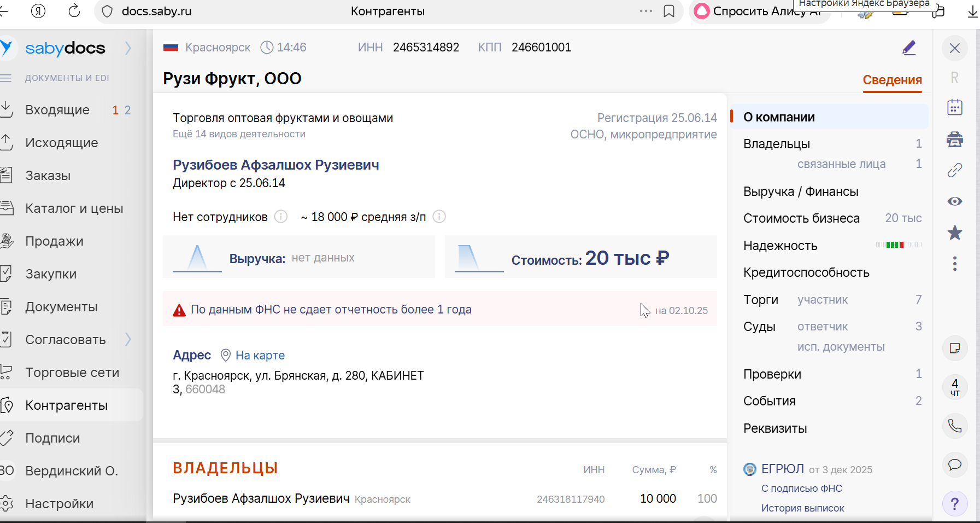
Task: Open the 'Суды' section
Action: pos(759,327)
